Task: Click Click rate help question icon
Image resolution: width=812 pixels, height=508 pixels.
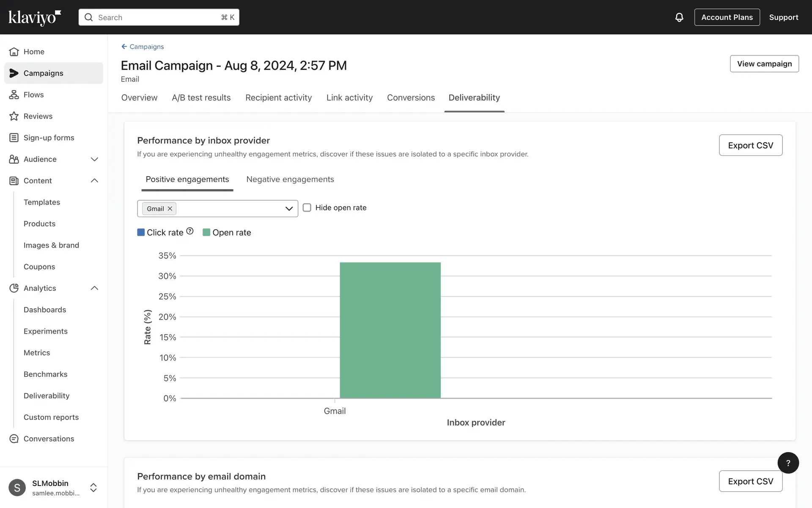Action: pyautogui.click(x=190, y=231)
